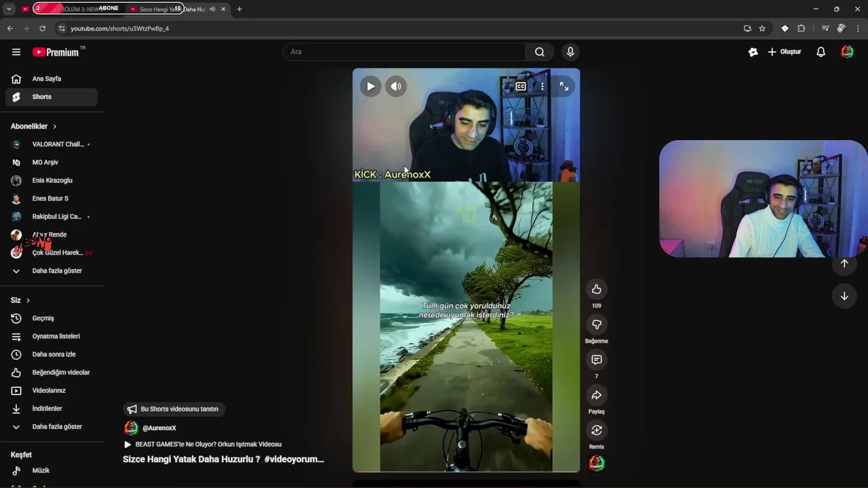Open the media control music icon
The image size is (868, 488).
point(825,28)
